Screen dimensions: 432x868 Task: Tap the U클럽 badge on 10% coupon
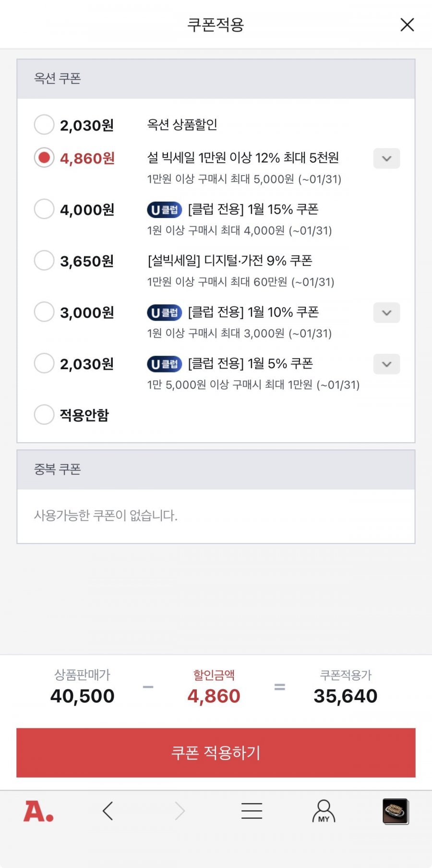tap(164, 313)
